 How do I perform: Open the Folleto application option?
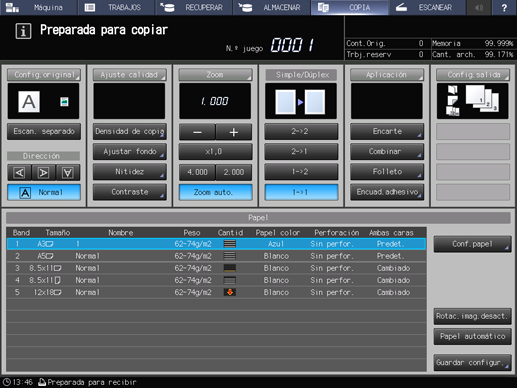click(387, 172)
